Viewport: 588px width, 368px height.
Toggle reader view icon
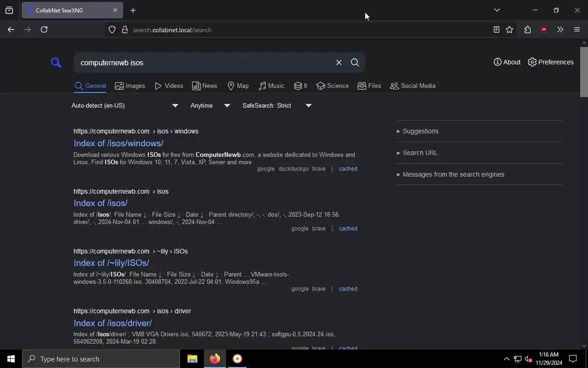[496, 29]
